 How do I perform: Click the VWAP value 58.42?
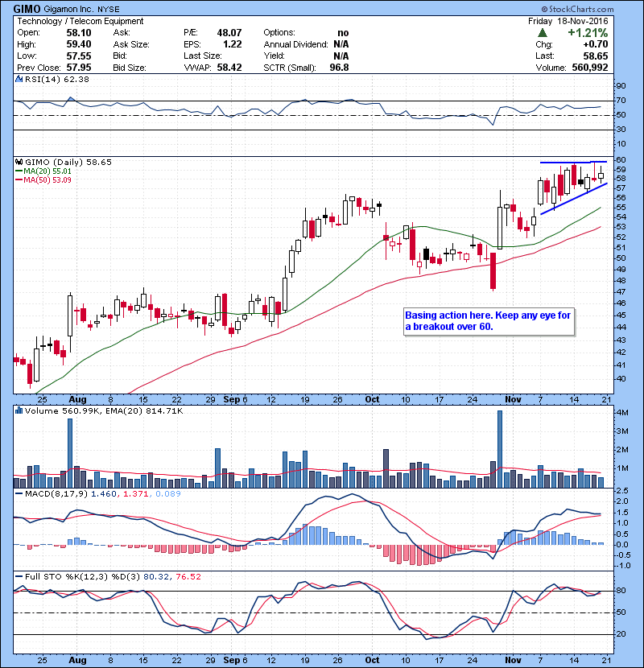click(x=229, y=68)
